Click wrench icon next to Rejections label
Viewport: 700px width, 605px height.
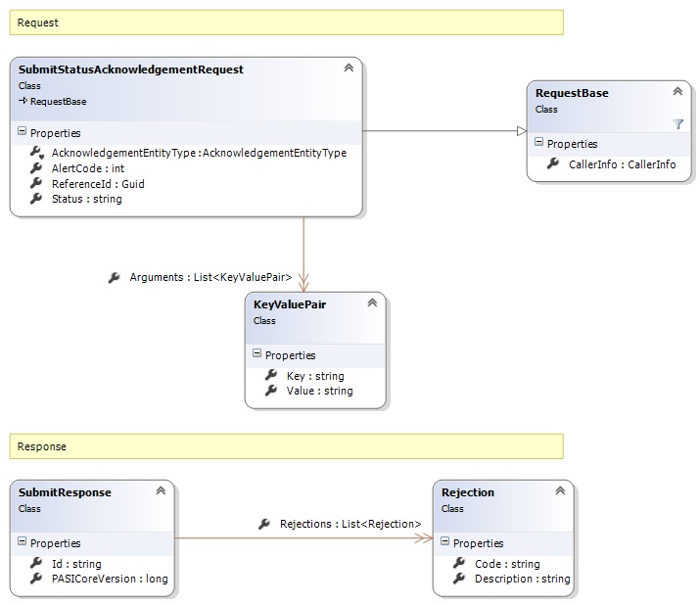pos(264,524)
